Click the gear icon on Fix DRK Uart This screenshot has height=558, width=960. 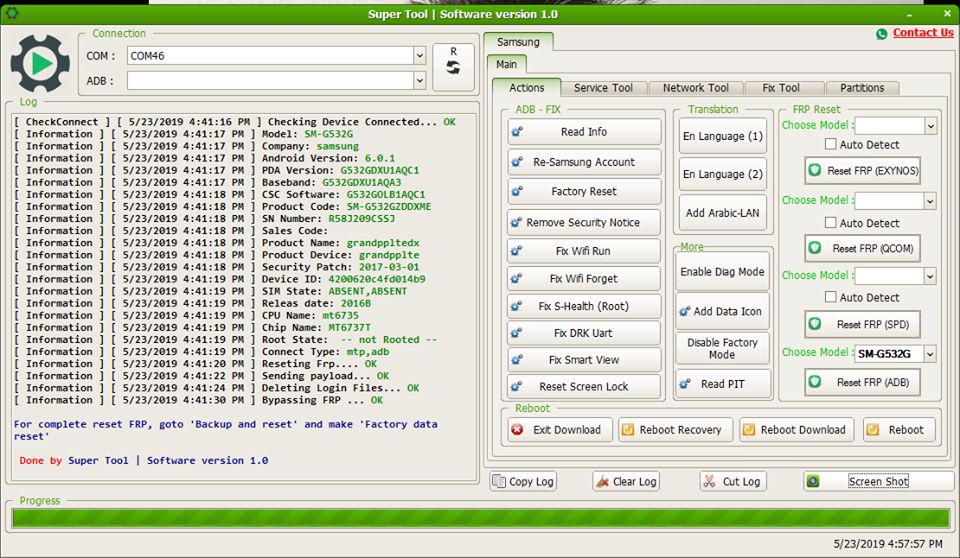click(x=517, y=333)
